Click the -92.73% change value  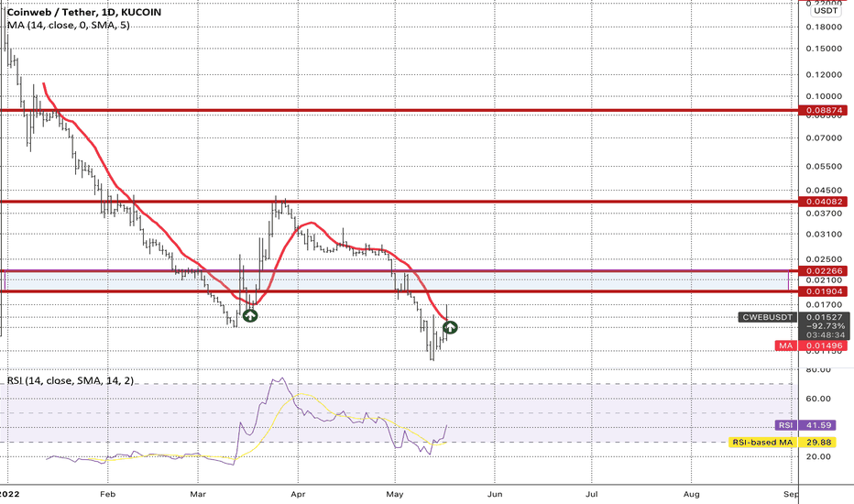(824, 326)
